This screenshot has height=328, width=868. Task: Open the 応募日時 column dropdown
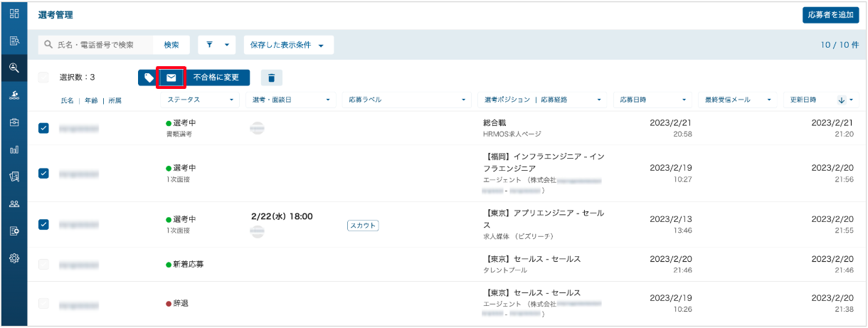(652, 100)
